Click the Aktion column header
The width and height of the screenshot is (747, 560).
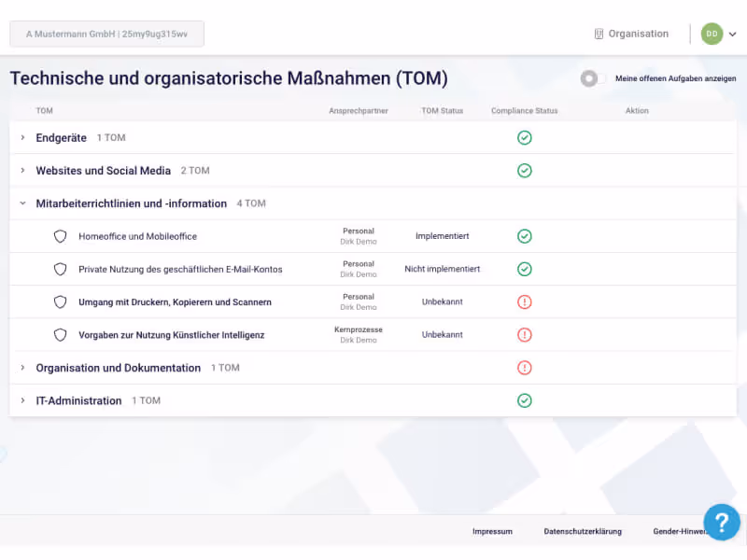(x=637, y=110)
